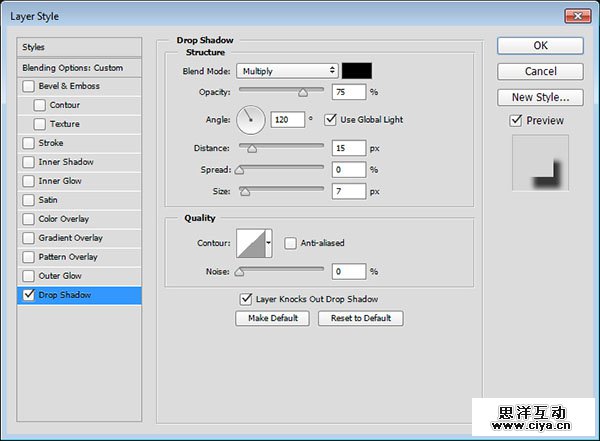Screen dimensions: 600x441
Task: Enable Anti-aliased checkbox
Action: [290, 243]
